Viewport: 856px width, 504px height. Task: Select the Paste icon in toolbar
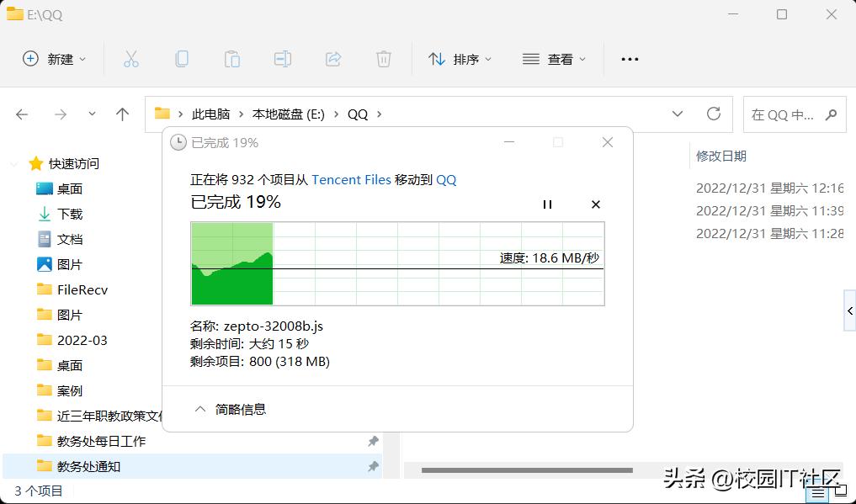(232, 59)
